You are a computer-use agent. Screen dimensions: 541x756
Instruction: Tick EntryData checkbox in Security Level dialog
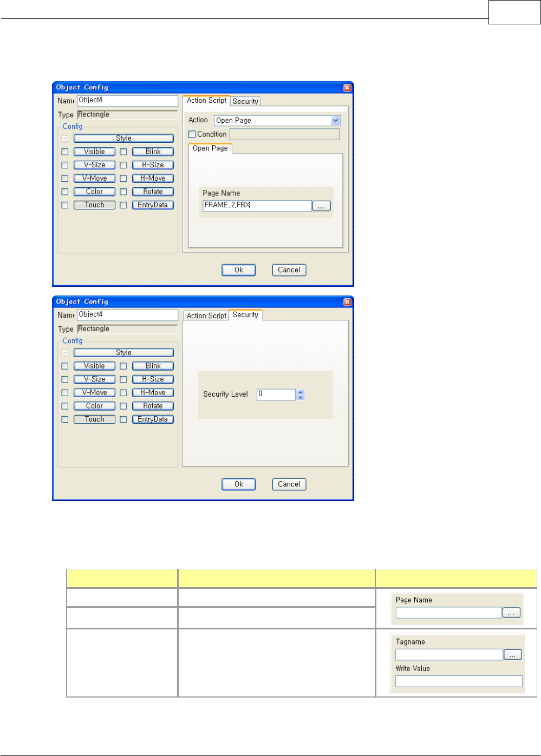tap(123, 419)
